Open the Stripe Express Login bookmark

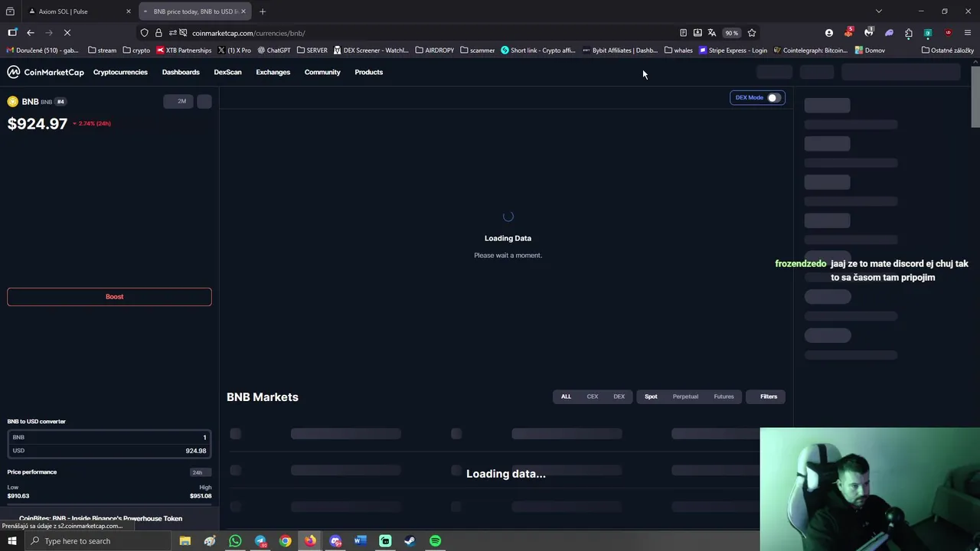coord(733,51)
